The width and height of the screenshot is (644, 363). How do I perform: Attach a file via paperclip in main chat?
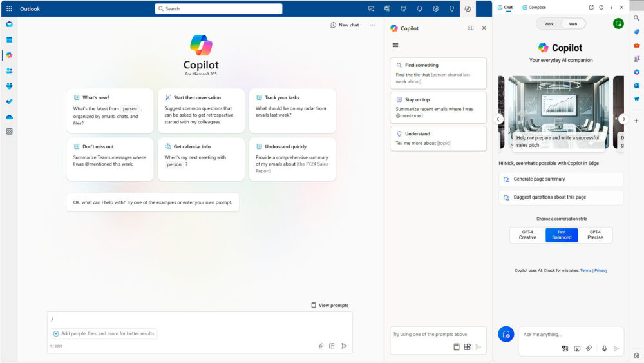click(x=321, y=346)
